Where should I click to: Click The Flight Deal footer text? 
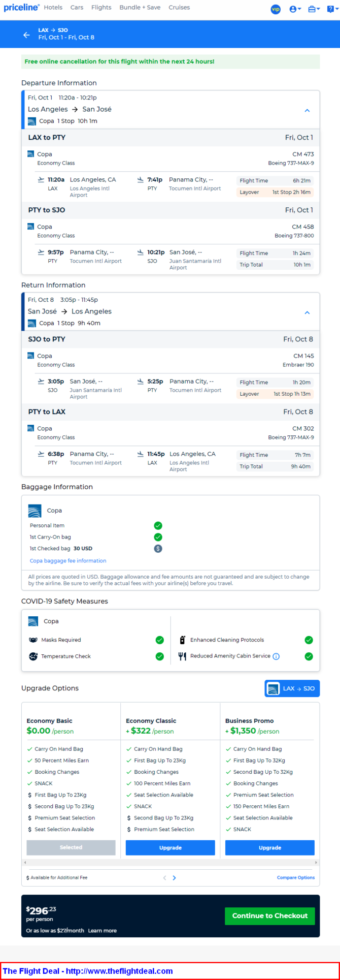click(x=88, y=971)
